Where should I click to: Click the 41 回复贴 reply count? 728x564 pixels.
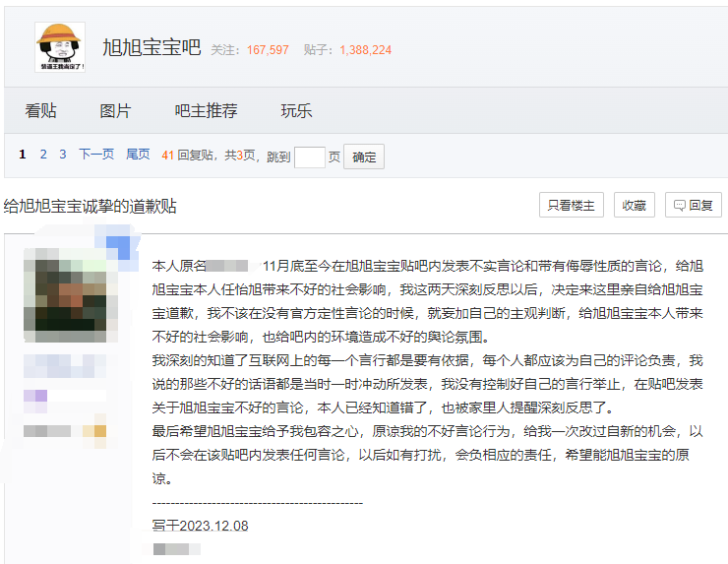(187, 156)
